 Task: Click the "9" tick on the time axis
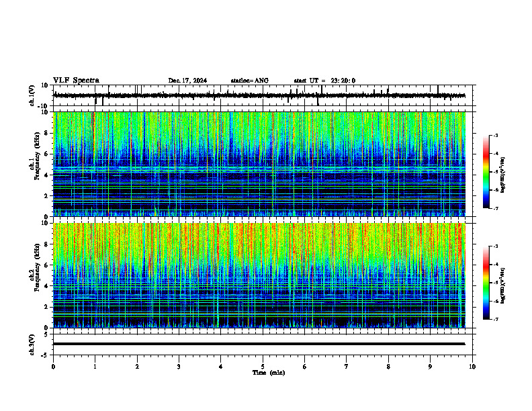coord(430,367)
